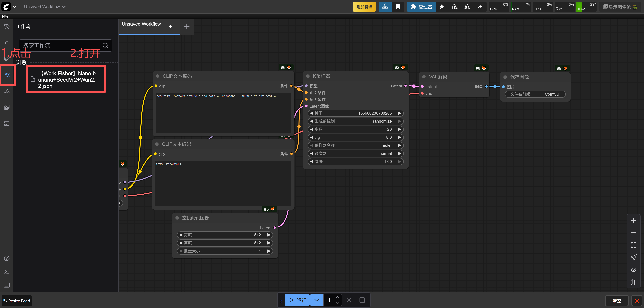Open the 采样器名称 euler dropdown
Viewport: 644px width, 308px height.
tap(356, 145)
